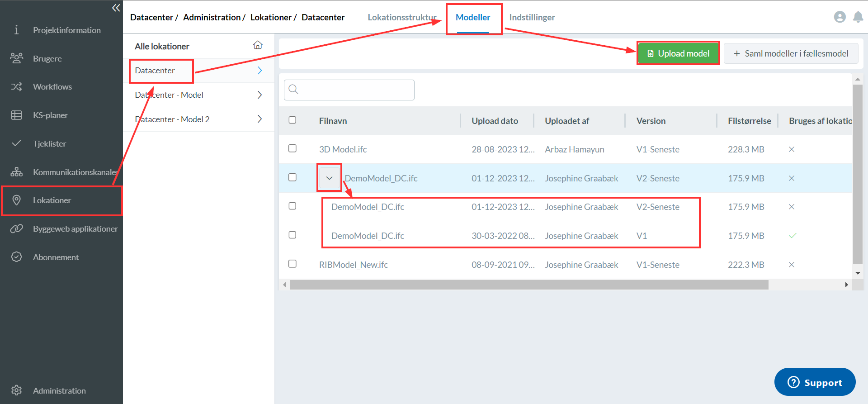Click Saml modeller i fællesmodel button
Image resolution: width=868 pixels, height=404 pixels.
791,53
